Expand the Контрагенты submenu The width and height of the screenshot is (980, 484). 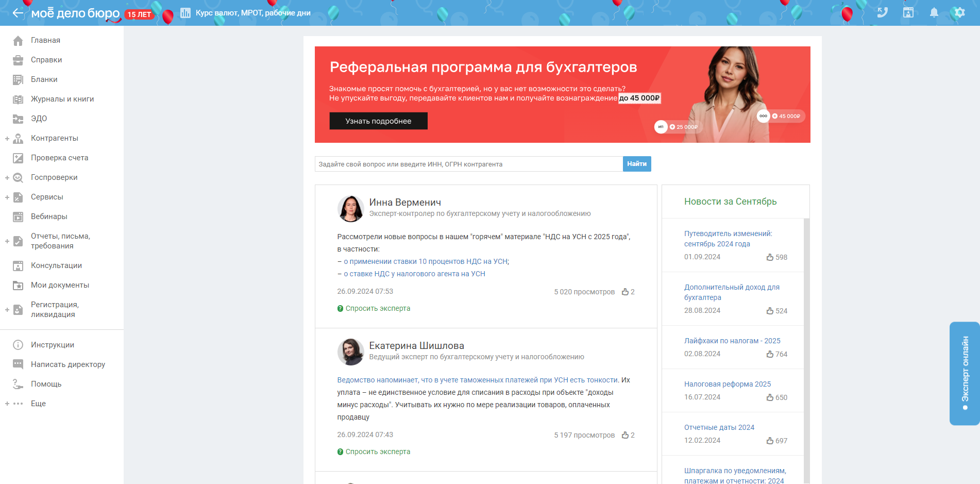pyautogui.click(x=7, y=139)
